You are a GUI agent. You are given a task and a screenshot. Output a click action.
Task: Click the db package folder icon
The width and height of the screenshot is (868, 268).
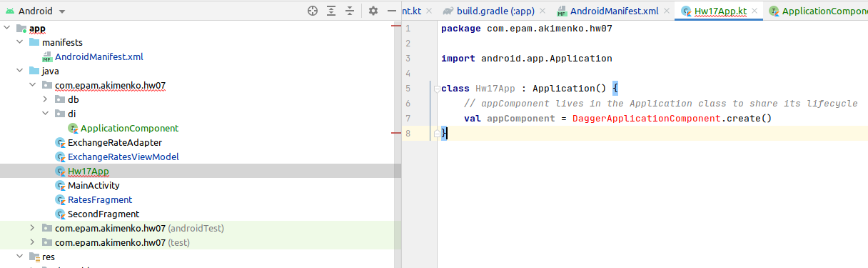[x=60, y=99]
